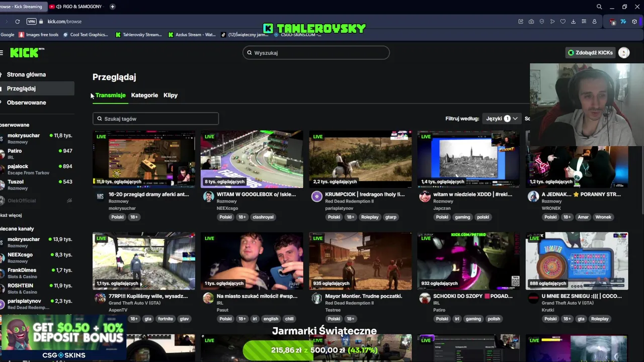The image size is (644, 362).
Task: Open the browser downloads icon
Action: click(573, 22)
